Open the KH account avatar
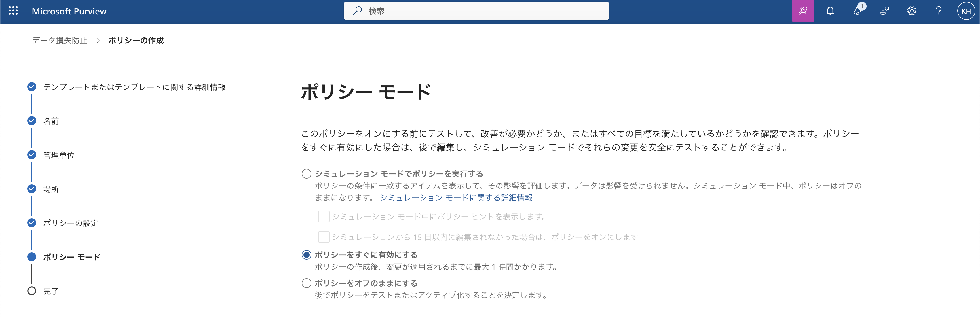980x318 pixels. (966, 11)
